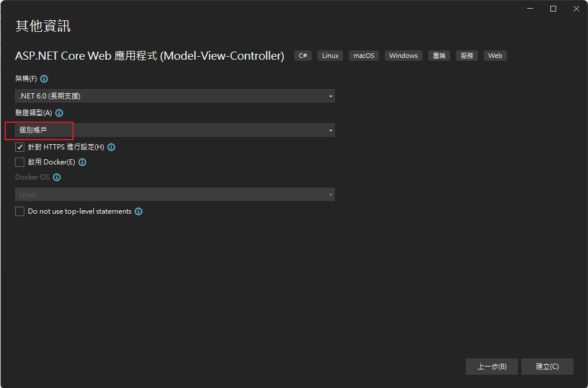
Task: Minimize the dialog window
Action: click(530, 9)
